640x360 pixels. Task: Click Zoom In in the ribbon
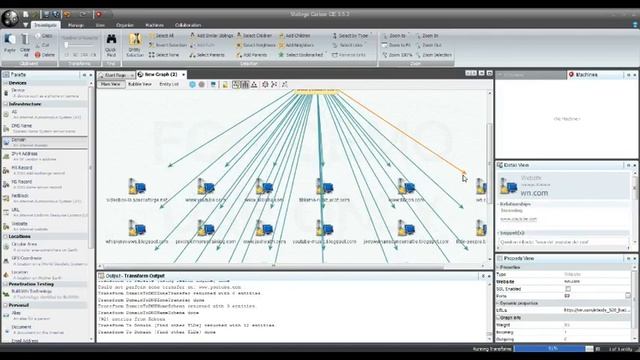click(x=427, y=36)
